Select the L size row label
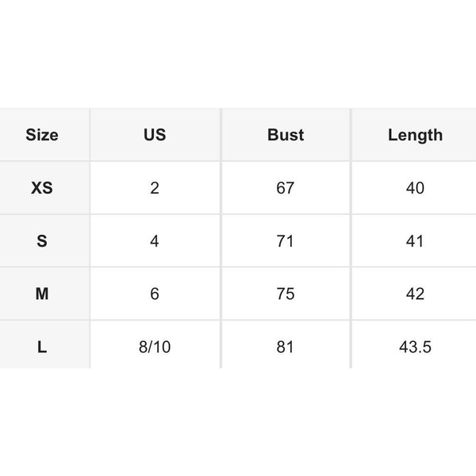 coord(42,347)
